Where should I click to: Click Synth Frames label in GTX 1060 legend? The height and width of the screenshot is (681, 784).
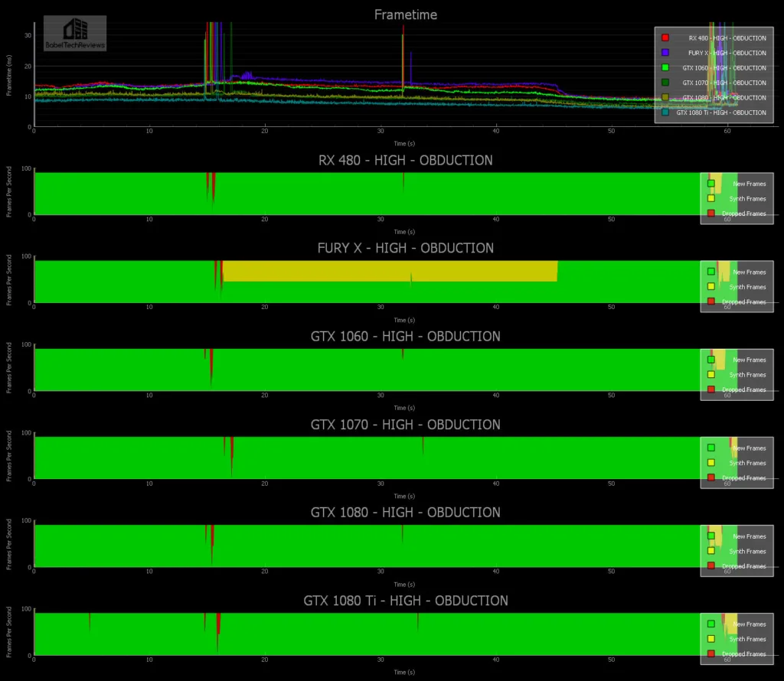[747, 375]
